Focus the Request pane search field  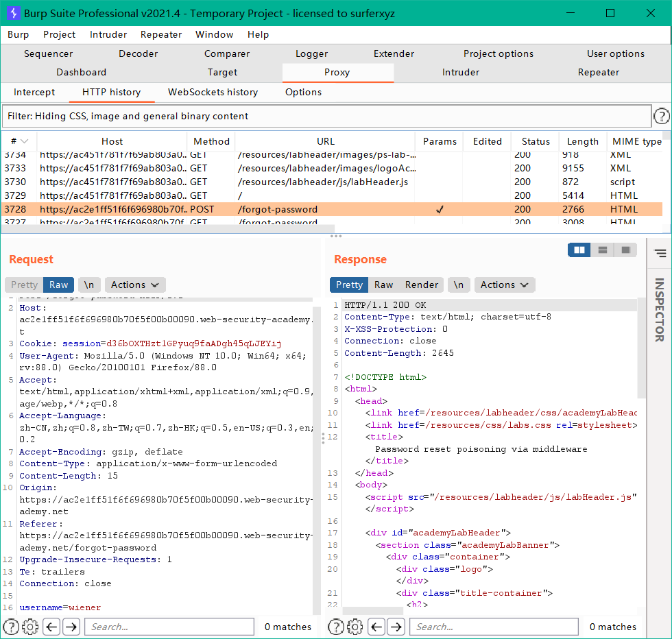pos(169,627)
